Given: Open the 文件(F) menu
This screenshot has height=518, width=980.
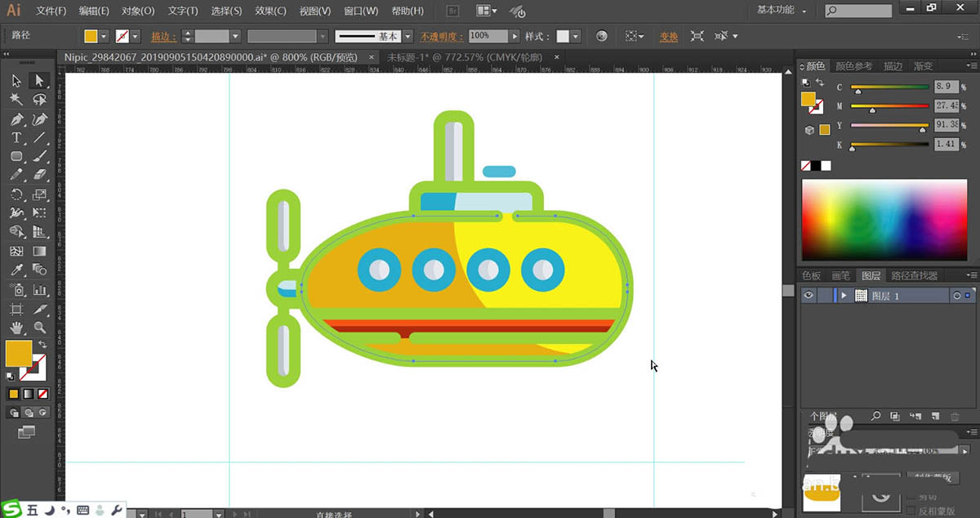Looking at the screenshot, I should click(51, 11).
